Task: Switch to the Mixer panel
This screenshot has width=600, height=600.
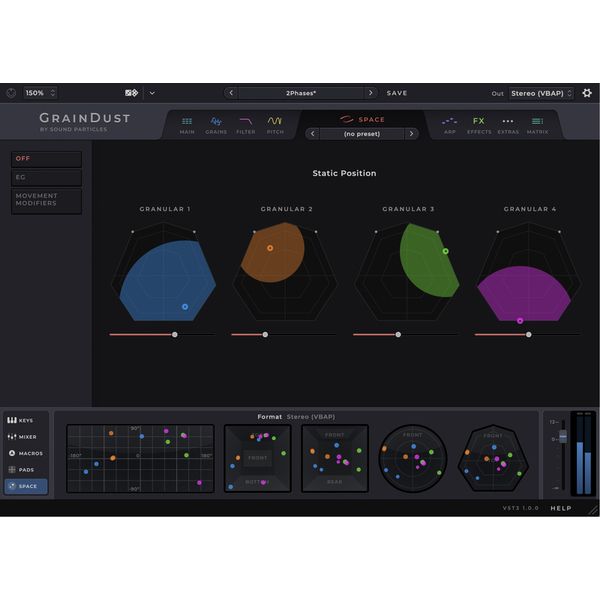Action: [26, 437]
